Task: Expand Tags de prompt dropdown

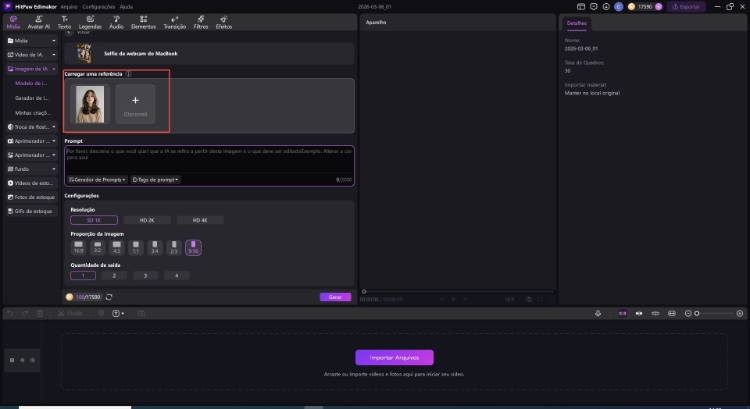Action: tap(155, 179)
